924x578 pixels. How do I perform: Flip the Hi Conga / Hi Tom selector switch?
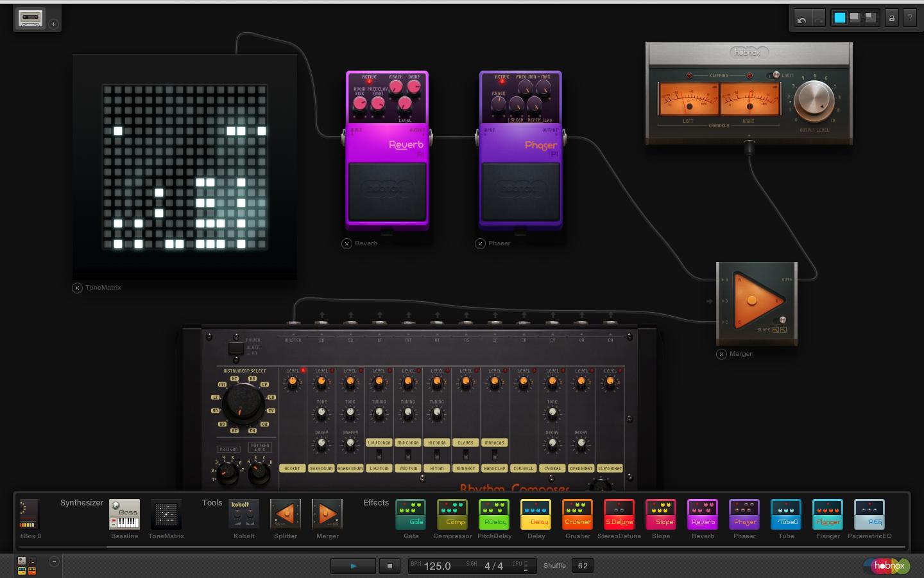pos(437,455)
